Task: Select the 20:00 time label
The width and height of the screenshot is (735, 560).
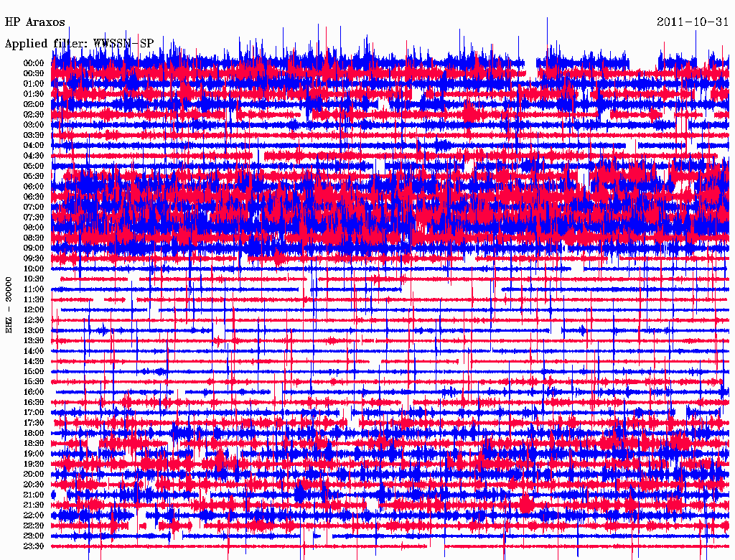Action: point(34,474)
